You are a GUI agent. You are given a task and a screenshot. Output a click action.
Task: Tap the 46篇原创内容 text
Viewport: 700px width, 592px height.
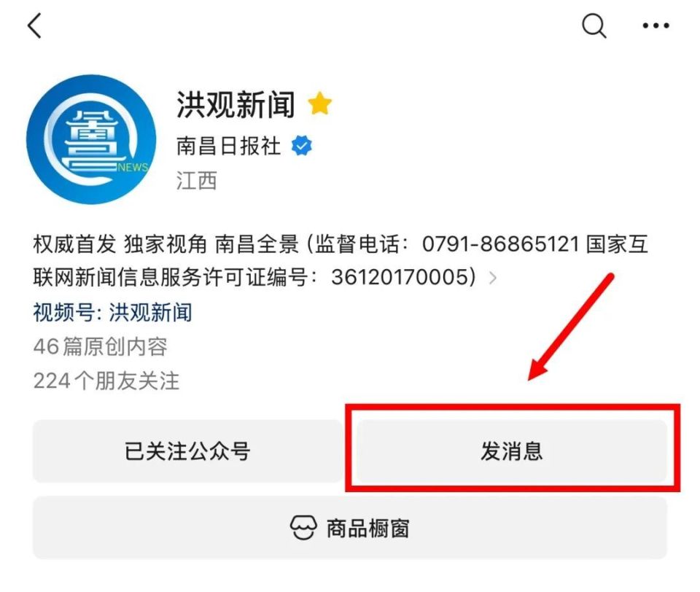(x=101, y=346)
